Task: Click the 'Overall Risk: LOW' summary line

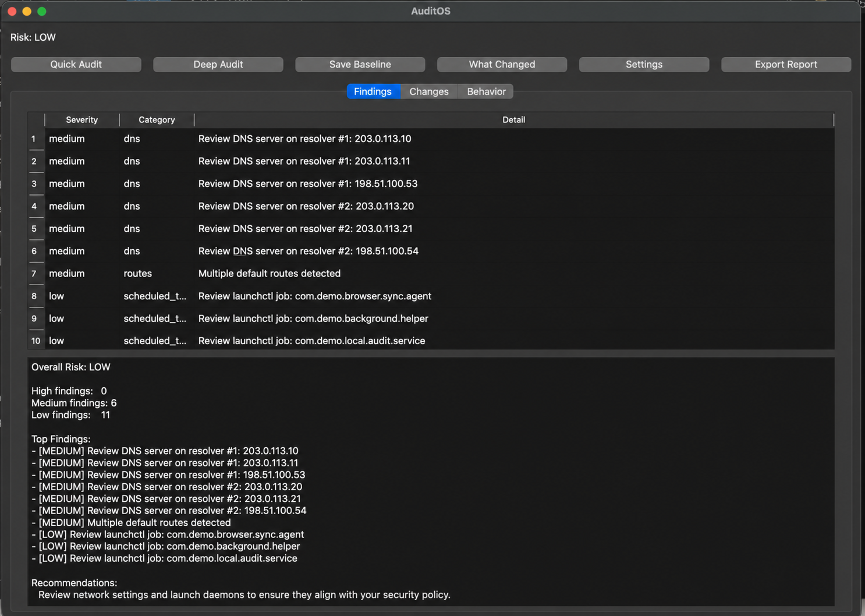Action: 71,367
